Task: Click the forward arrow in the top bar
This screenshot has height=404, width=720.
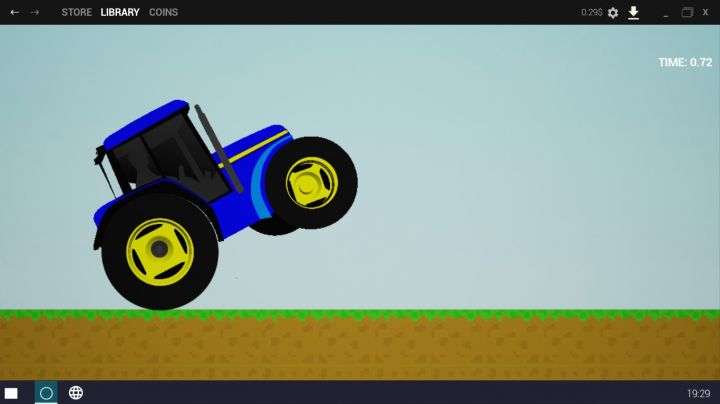Action: [x=35, y=12]
